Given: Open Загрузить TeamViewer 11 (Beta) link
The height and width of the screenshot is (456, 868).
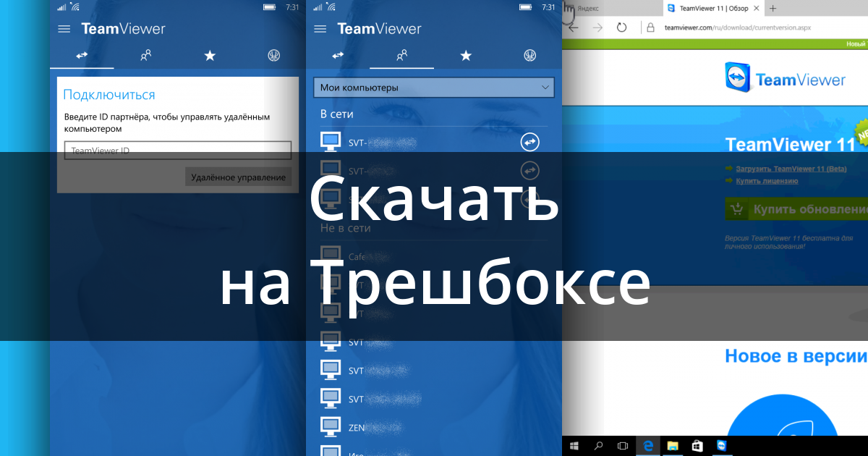Looking at the screenshot, I should 791,169.
